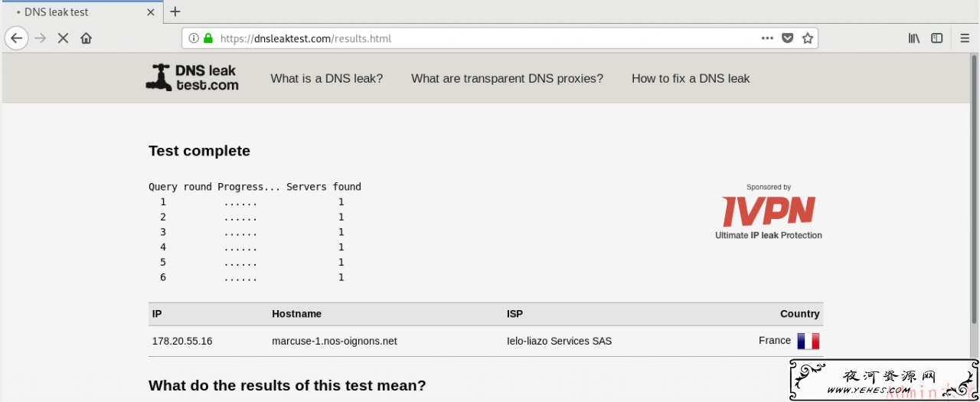
Task: Open the Firefox hamburger menu
Action: coord(965,38)
